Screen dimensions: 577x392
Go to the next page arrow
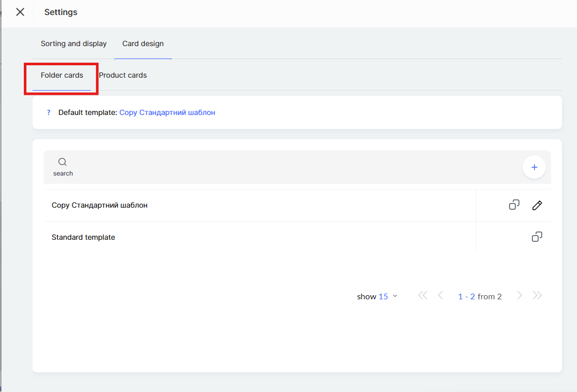click(x=519, y=296)
